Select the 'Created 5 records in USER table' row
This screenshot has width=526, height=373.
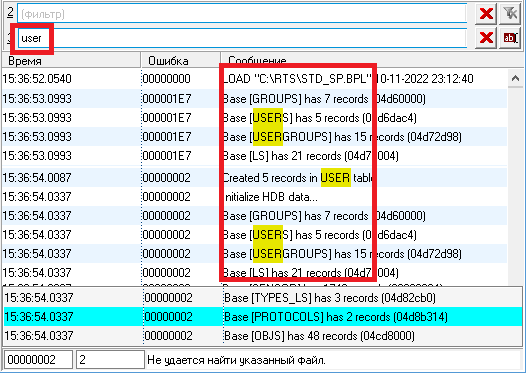pos(254,177)
